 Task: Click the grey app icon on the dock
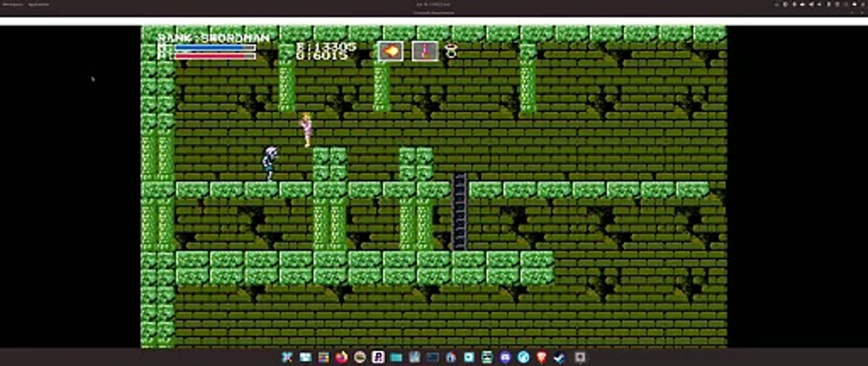pos(580,357)
